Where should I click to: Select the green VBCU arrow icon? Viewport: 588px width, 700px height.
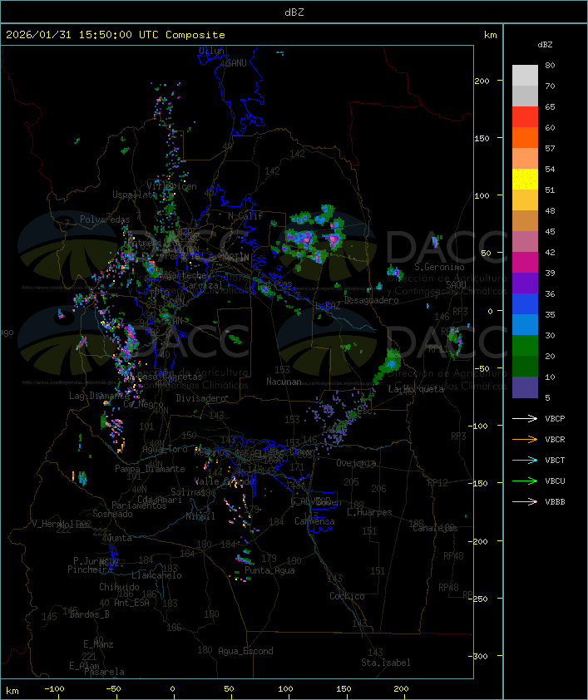tap(525, 481)
